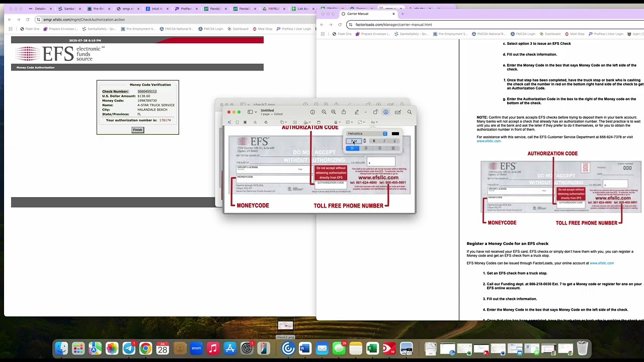Change the Helvetica font dropdown
644x362 pixels.
click(367, 134)
